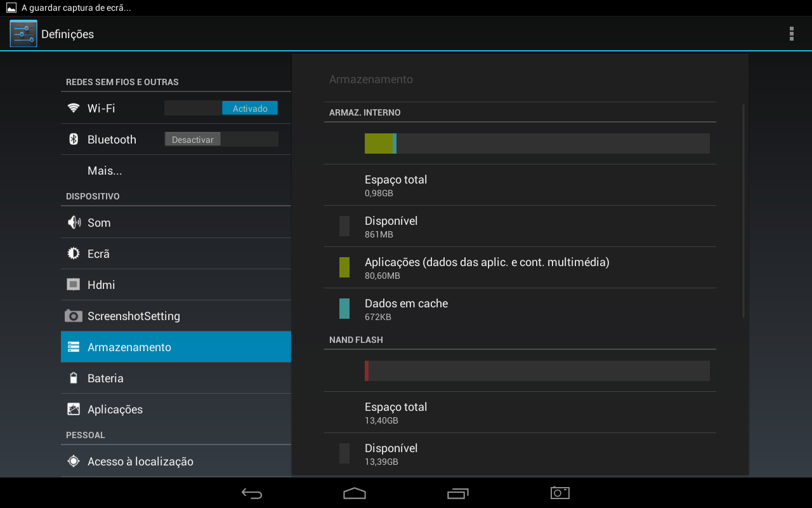Screen dimensions: 812x508
Task: Tap the Bluetooth symbol icon
Action: [74, 139]
